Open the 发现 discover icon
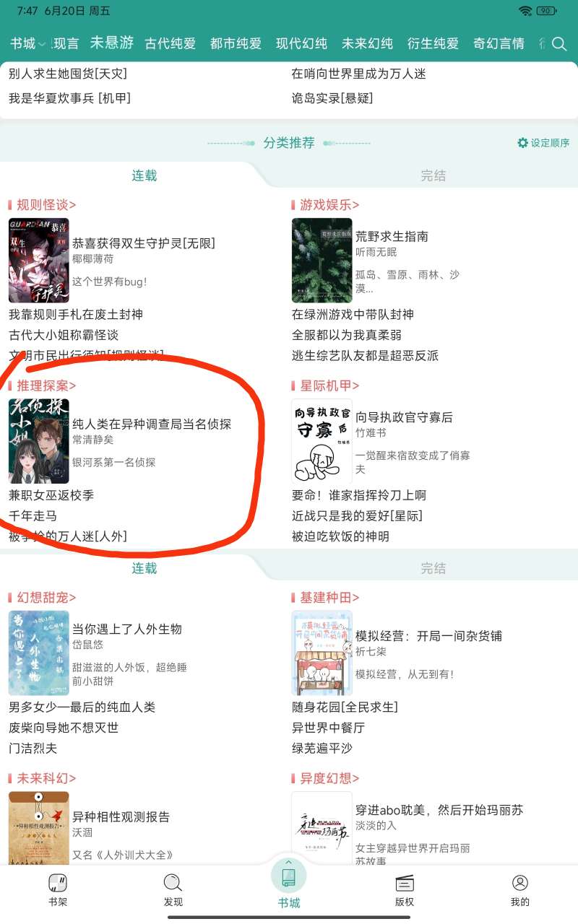 point(173,883)
